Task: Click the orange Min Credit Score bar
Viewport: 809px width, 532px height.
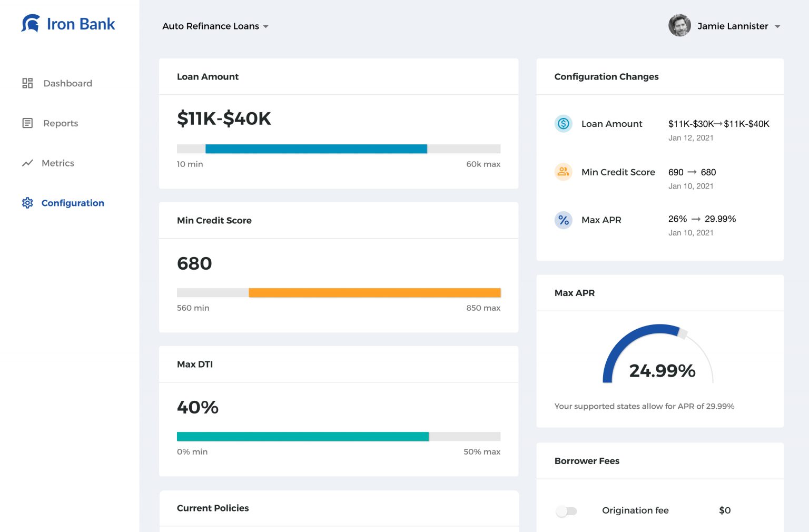Action: (374, 293)
